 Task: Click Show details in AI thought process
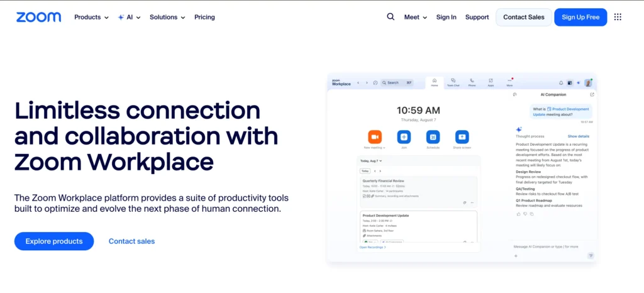coord(579,136)
